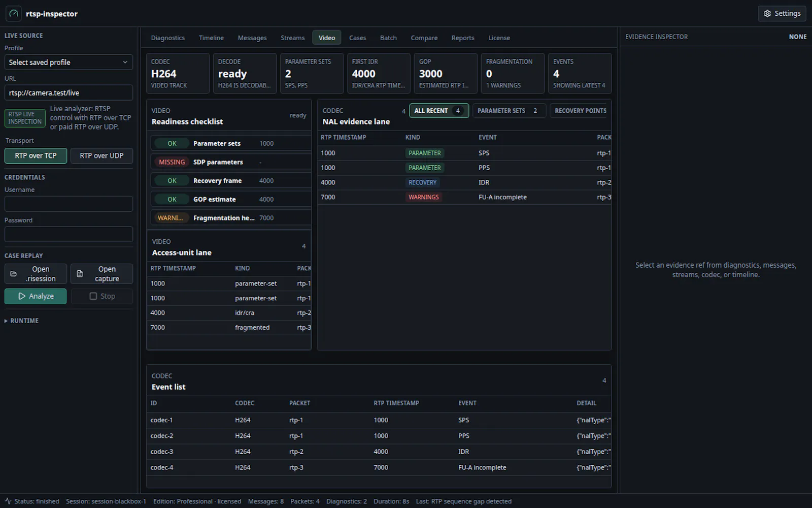Click the RTP TIMESTAMP header in Event list

point(396,403)
